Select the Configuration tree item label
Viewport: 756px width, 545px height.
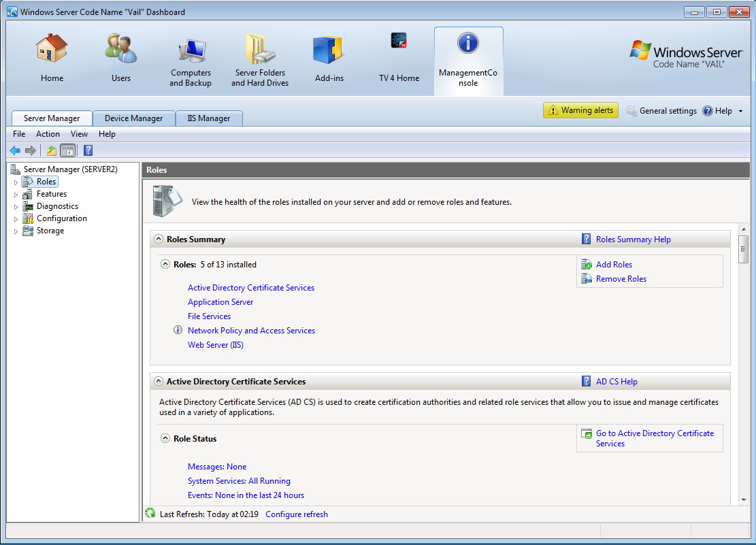(x=62, y=218)
